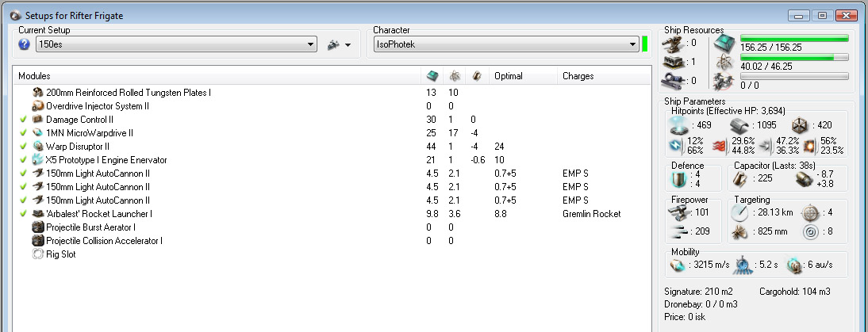The height and width of the screenshot is (332, 868).
Task: Click the capacitor capacity icon showing 225
Action: [x=741, y=178]
